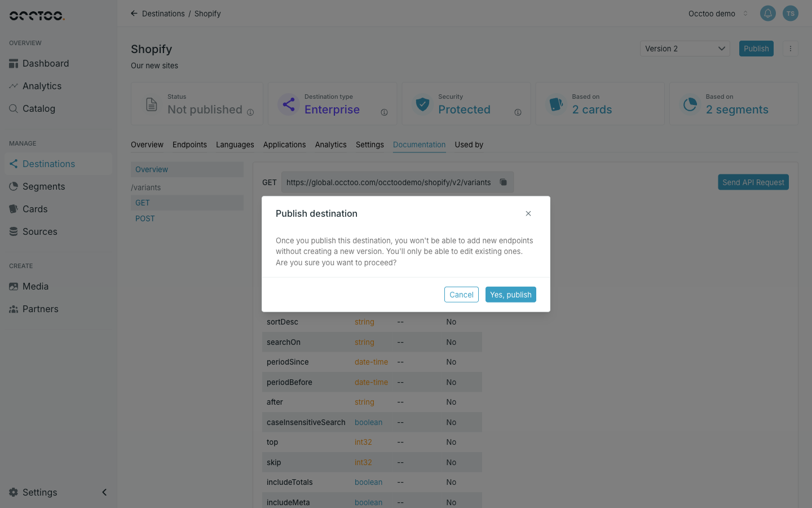Switch to the Applications tab
This screenshot has height=508, width=812.
(x=285, y=144)
